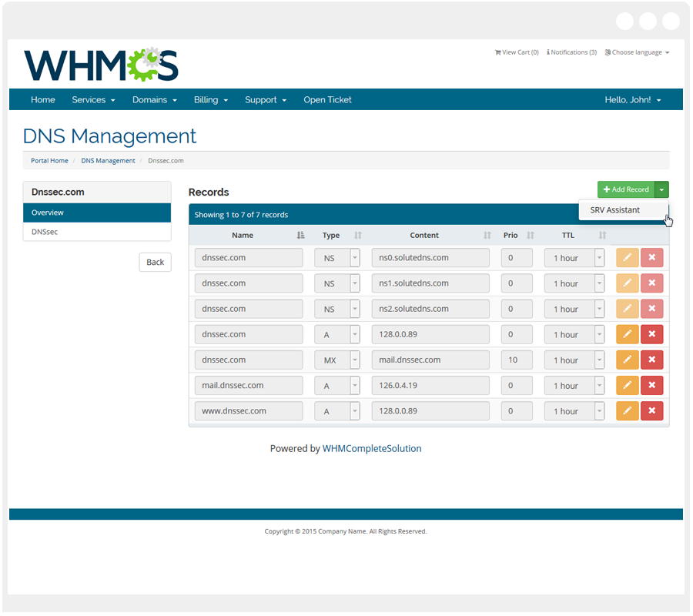The width and height of the screenshot is (693, 616).
Task: Click the Add Record button
Action: tap(625, 189)
